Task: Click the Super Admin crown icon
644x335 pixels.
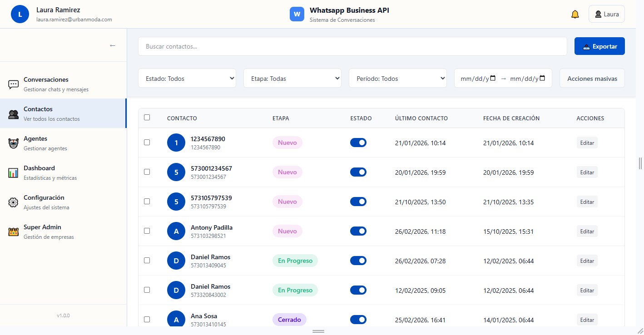Action: 14,232
